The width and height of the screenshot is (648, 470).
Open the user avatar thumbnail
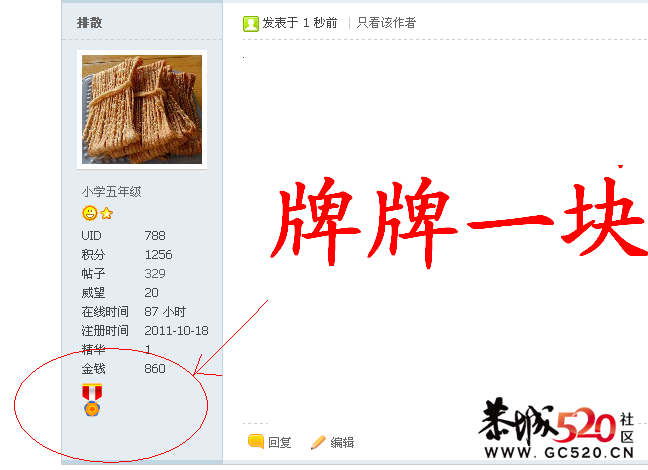click(x=142, y=110)
